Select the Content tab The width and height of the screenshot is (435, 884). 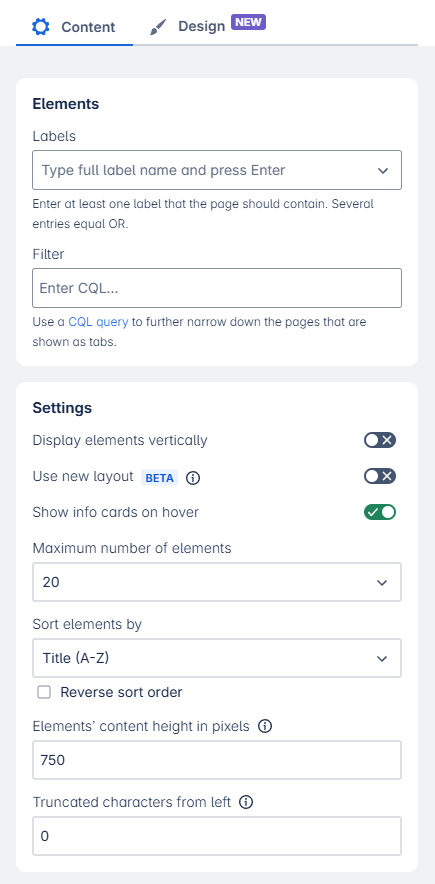click(74, 26)
